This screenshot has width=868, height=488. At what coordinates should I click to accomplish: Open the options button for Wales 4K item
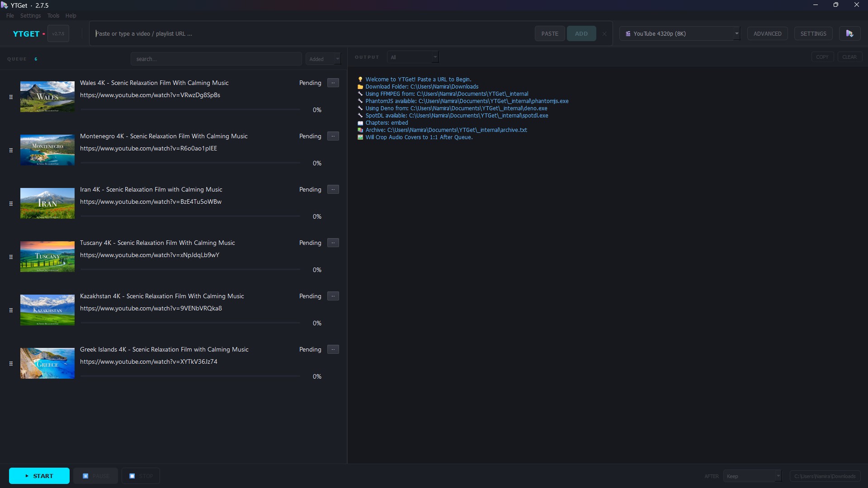point(333,83)
